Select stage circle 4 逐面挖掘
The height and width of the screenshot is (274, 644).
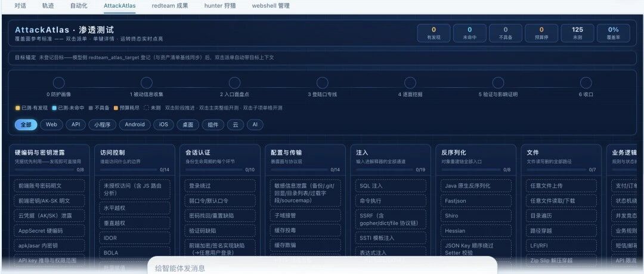pos(410,83)
